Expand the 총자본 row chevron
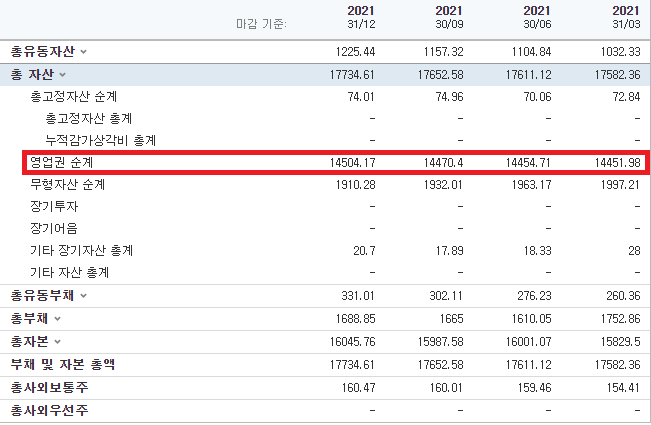The image size is (651, 425). click(x=57, y=342)
